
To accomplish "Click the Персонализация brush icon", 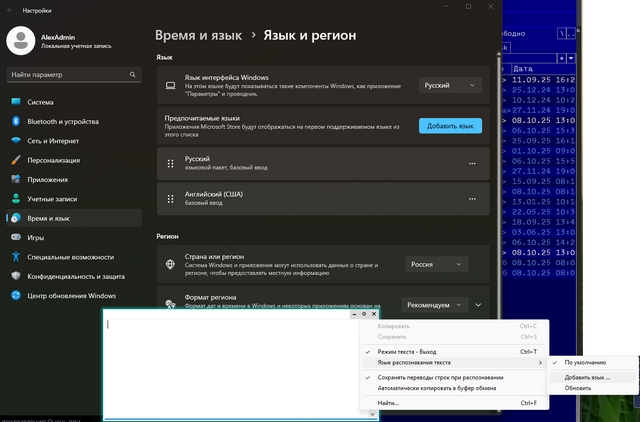I will pos(16,160).
